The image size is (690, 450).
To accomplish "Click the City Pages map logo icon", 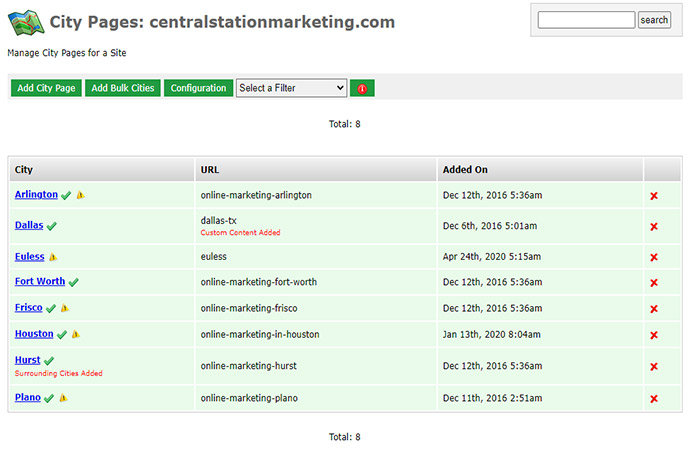I will click(26, 22).
